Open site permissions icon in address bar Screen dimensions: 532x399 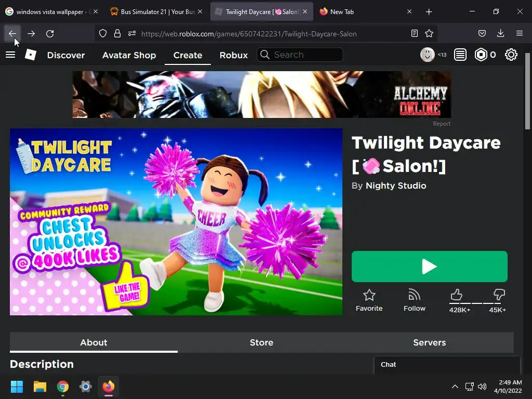click(132, 34)
